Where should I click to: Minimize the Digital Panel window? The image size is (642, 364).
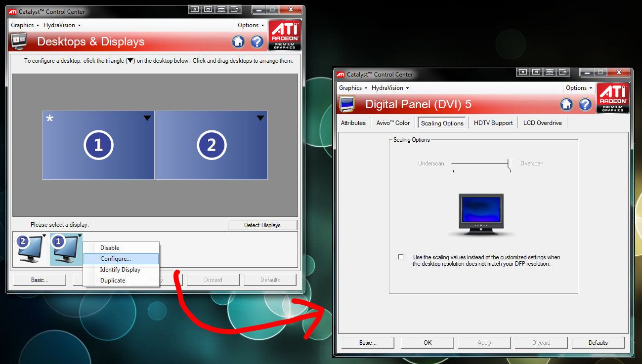tap(587, 72)
